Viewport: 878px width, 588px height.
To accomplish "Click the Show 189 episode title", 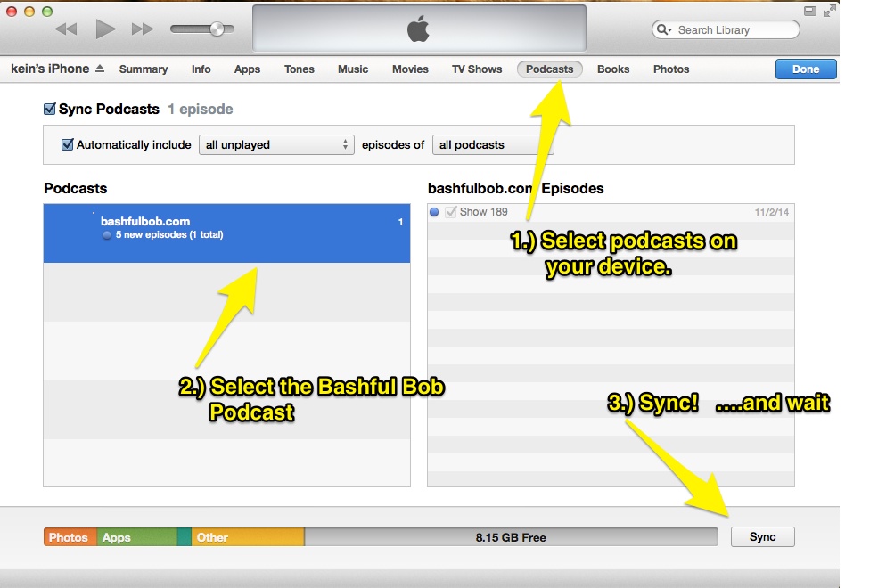I will (483, 212).
